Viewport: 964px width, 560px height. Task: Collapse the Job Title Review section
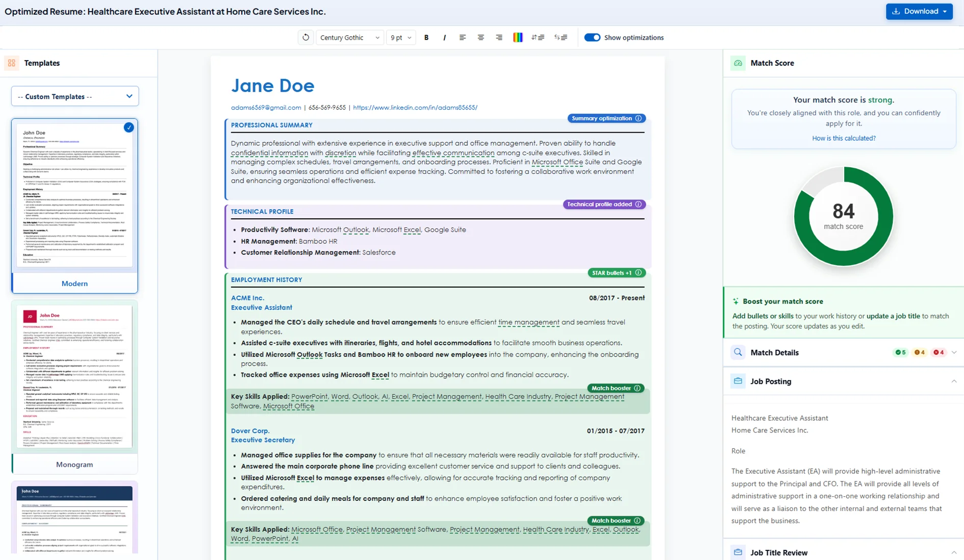954,552
